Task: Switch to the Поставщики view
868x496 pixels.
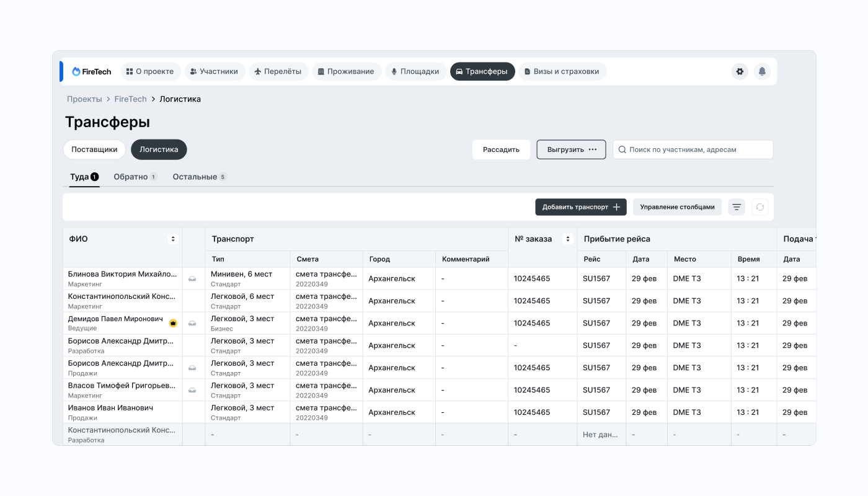Action: click(x=94, y=149)
